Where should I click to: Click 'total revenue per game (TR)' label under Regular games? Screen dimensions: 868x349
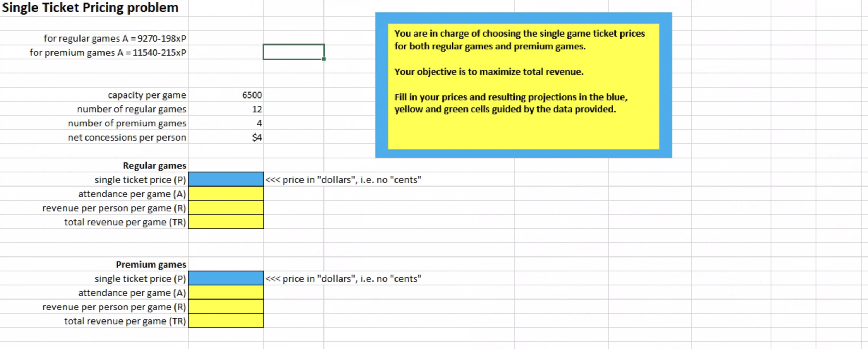tap(125, 222)
